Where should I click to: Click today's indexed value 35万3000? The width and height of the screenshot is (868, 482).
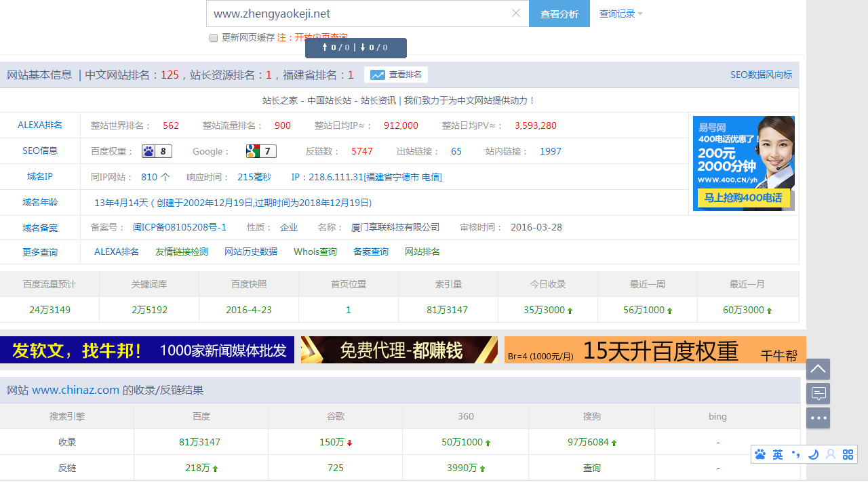tap(544, 310)
